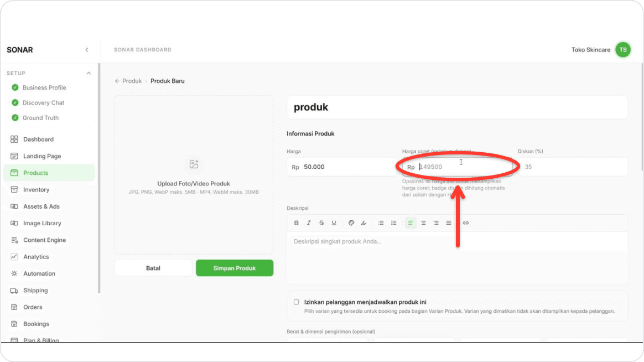
Task: Click the SONAR logo text
Action: coord(20,50)
